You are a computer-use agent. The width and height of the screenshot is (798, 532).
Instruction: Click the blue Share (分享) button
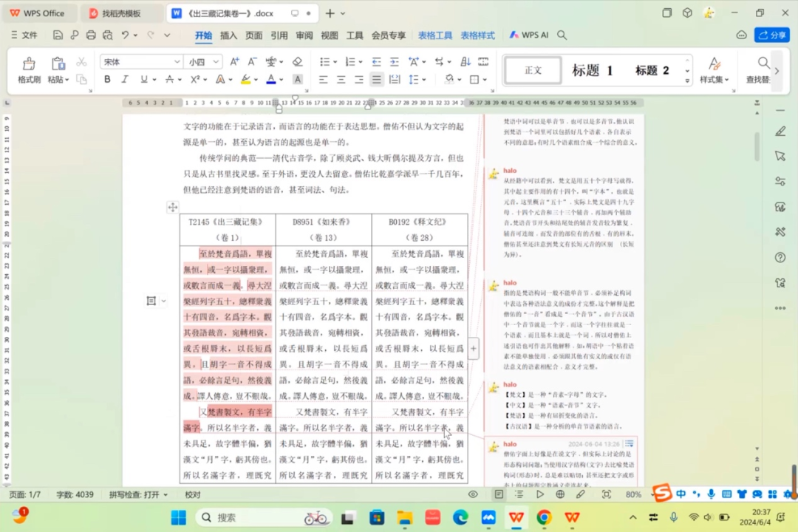point(772,35)
